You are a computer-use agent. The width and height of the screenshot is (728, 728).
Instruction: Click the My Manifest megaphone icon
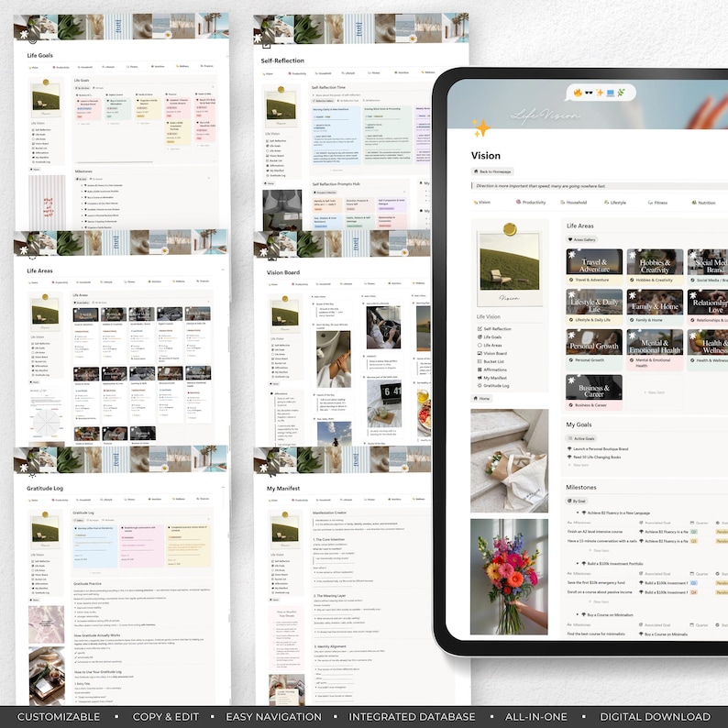click(480, 378)
